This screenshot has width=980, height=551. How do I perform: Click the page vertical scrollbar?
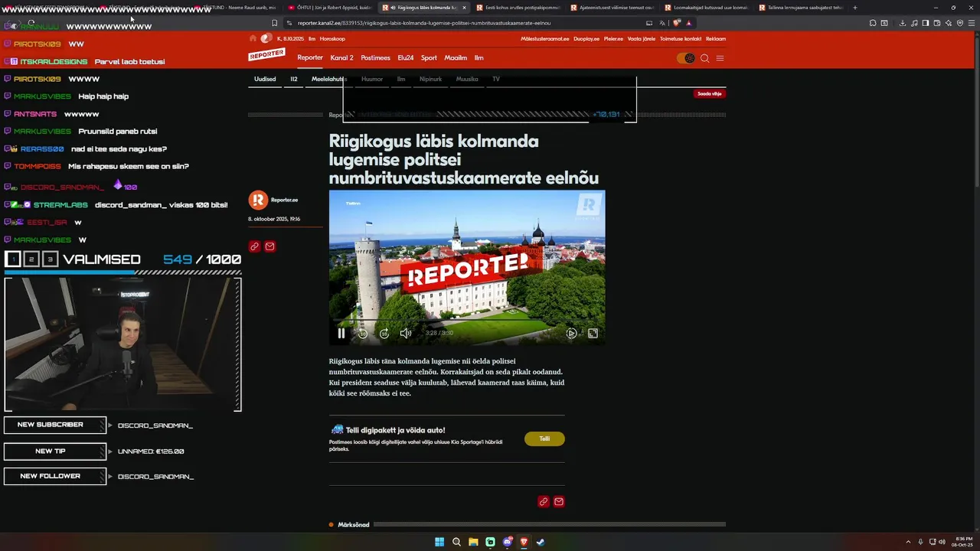tap(976, 111)
